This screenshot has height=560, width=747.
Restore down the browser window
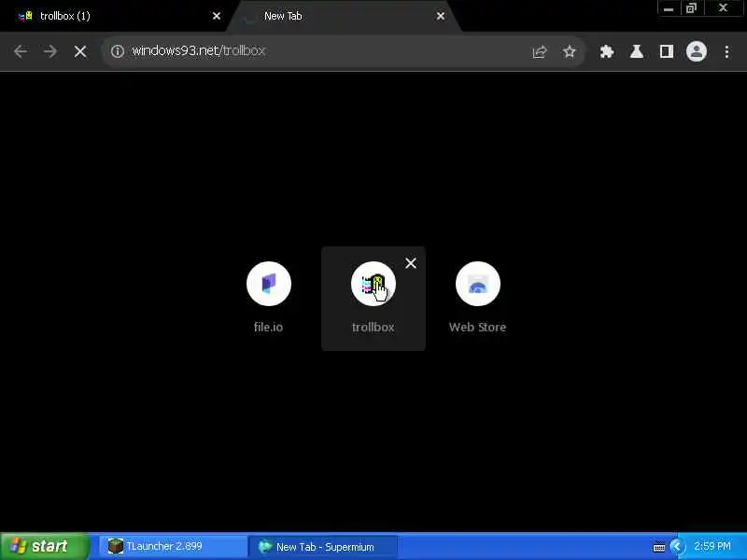coord(691,8)
